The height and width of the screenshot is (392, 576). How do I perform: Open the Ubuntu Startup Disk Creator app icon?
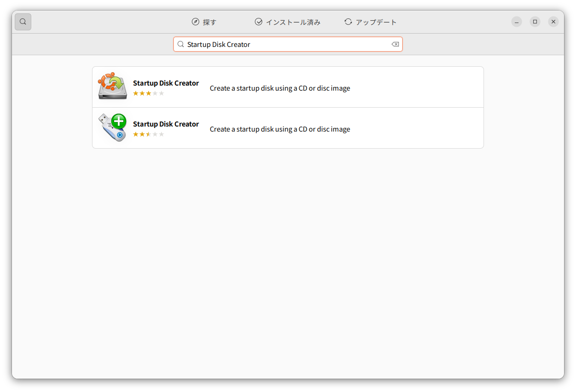(x=112, y=86)
